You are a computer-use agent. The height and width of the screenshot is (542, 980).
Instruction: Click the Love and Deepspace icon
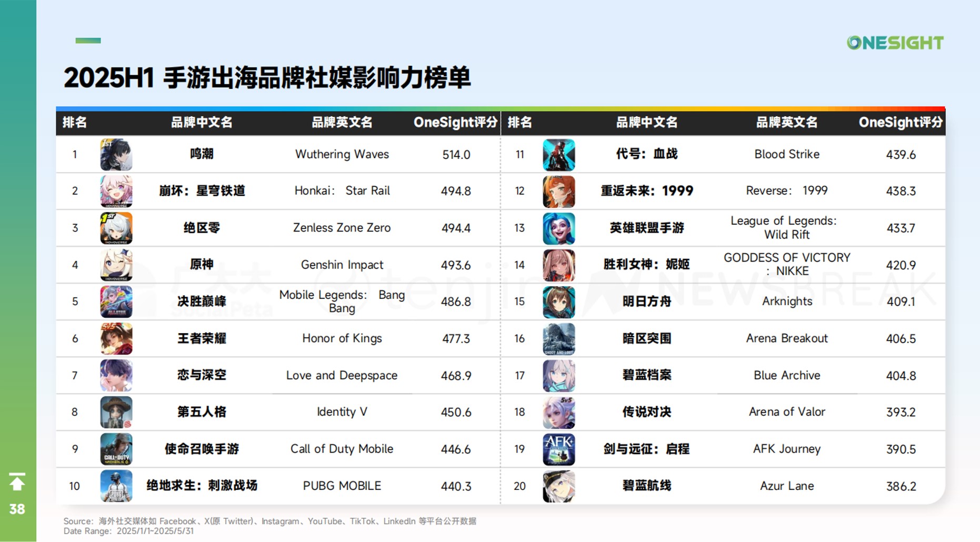[116, 376]
